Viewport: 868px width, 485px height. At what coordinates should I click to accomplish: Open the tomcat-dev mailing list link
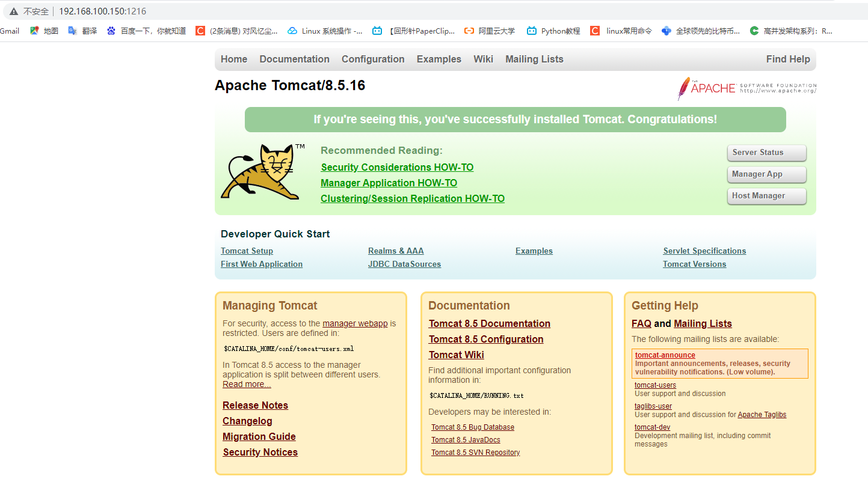[652, 427]
